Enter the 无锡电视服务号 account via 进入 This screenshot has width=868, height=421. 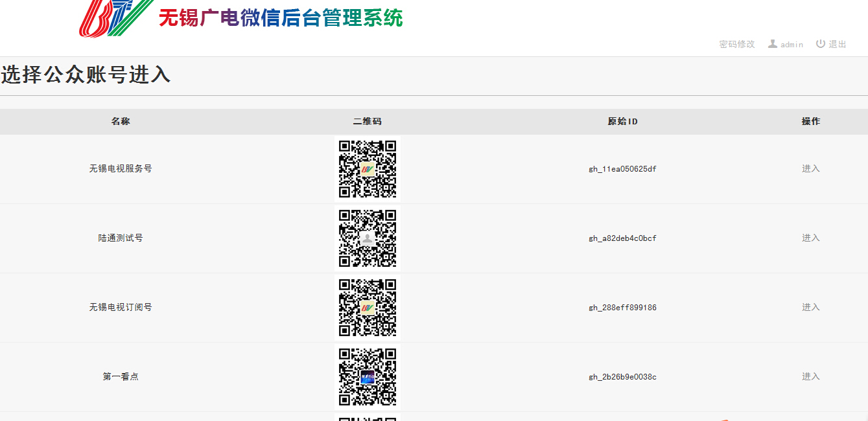point(811,168)
